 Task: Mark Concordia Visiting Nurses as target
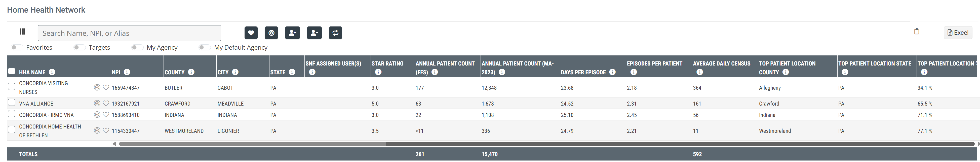click(x=97, y=88)
